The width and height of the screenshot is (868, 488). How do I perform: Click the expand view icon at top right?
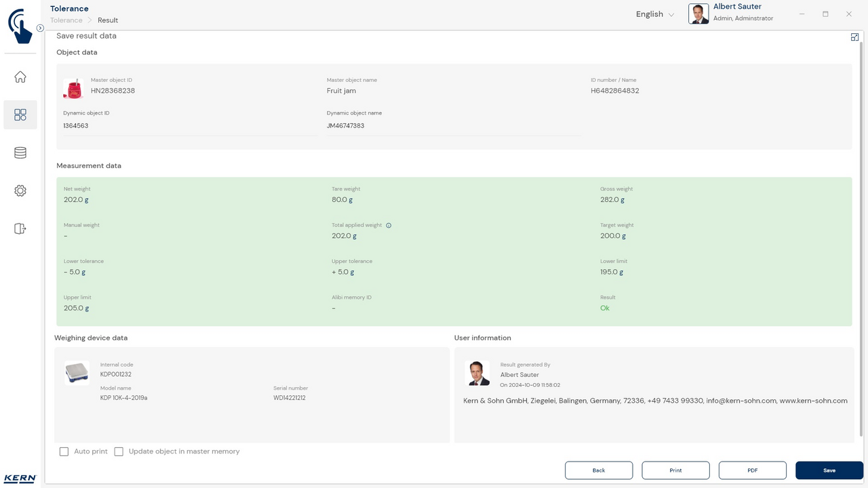[x=854, y=37]
